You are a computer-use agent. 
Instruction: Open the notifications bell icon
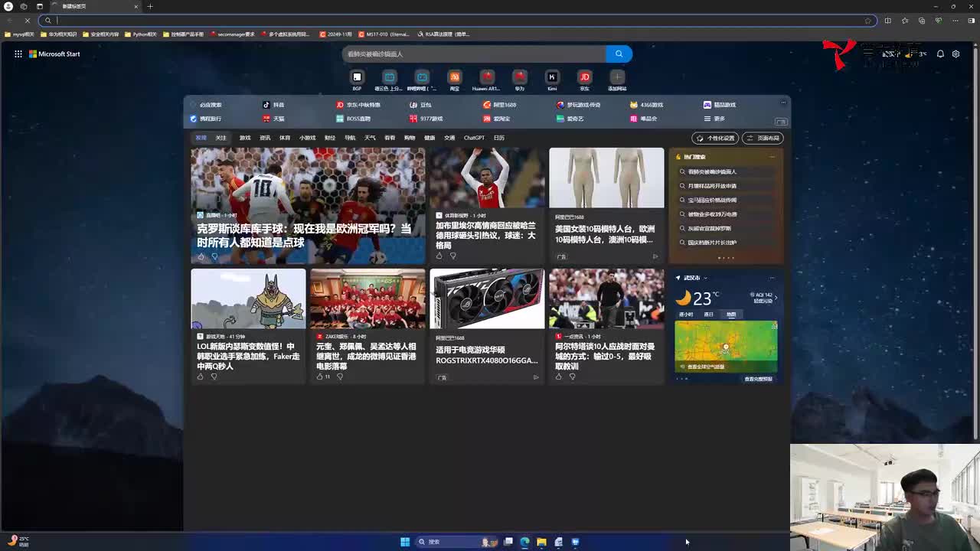point(940,54)
